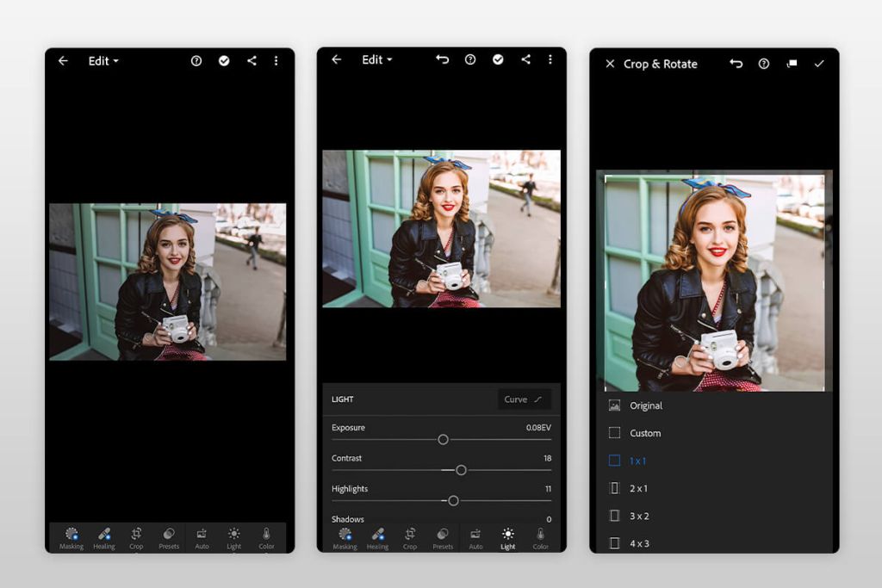Open the three-dot overflow menu
This screenshot has height=588, width=882.
(276, 61)
